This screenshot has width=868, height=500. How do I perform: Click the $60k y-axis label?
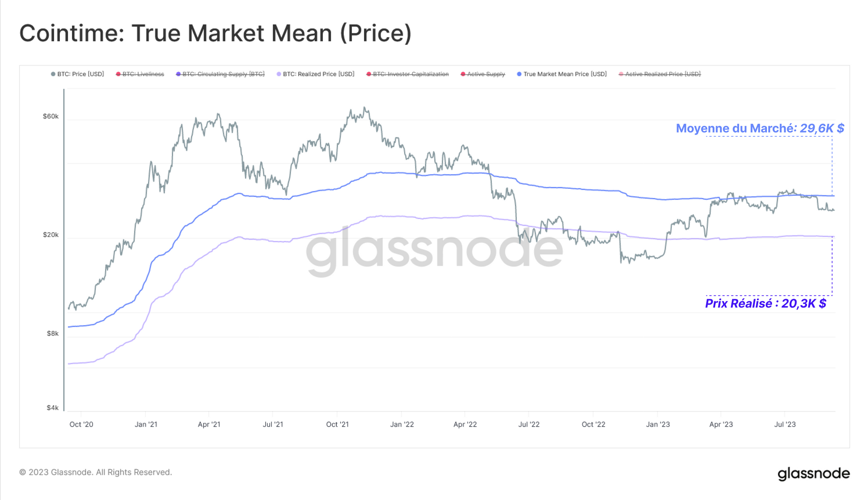pyautogui.click(x=51, y=116)
